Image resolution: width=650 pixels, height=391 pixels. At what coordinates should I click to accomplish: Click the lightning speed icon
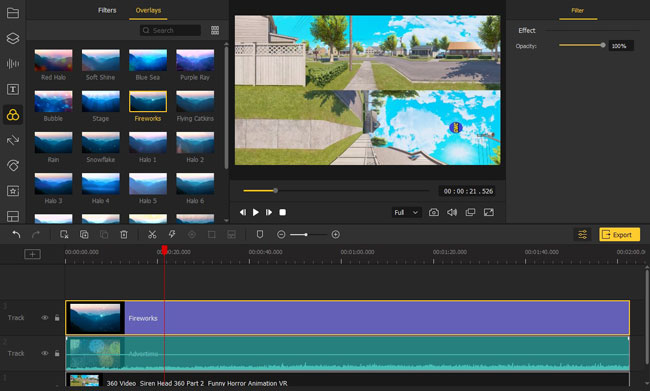click(x=172, y=235)
